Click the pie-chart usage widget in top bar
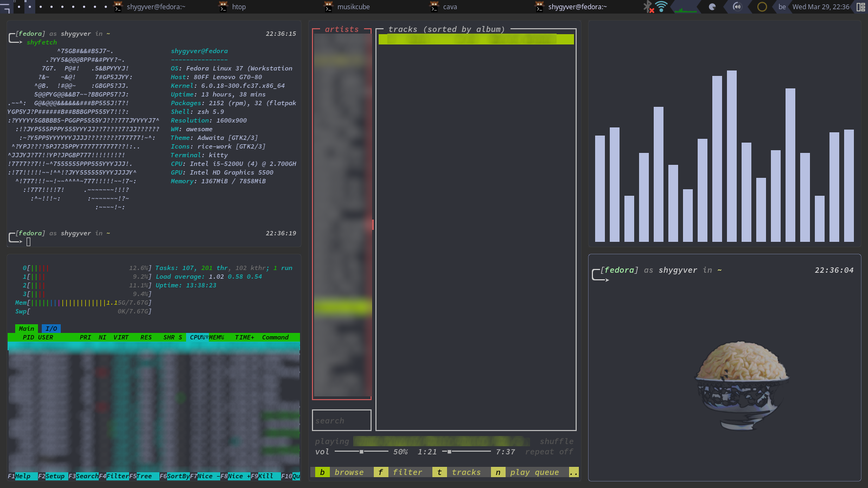This screenshot has width=868, height=488. click(712, 7)
